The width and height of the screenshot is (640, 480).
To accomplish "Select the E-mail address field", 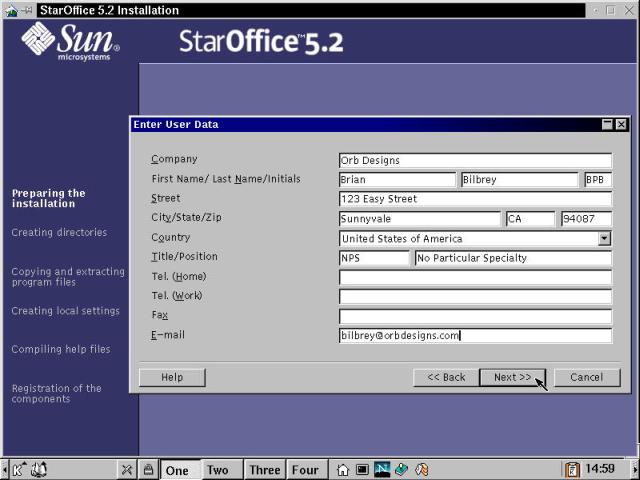I will coord(475,336).
